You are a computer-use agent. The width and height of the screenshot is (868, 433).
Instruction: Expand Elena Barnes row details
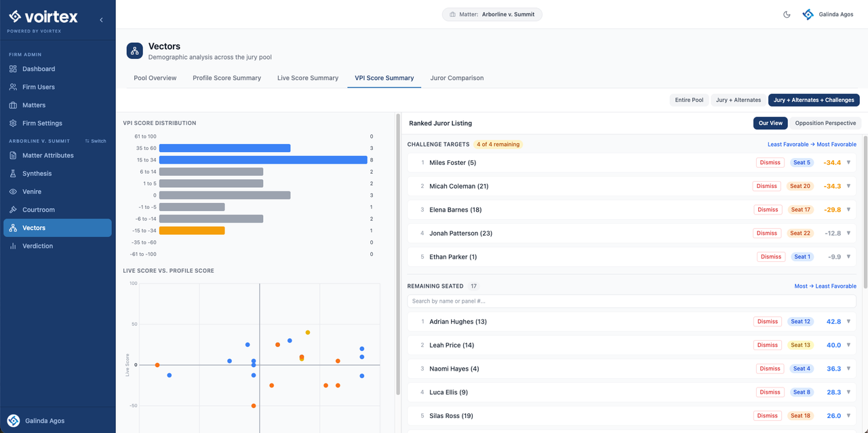tap(848, 210)
